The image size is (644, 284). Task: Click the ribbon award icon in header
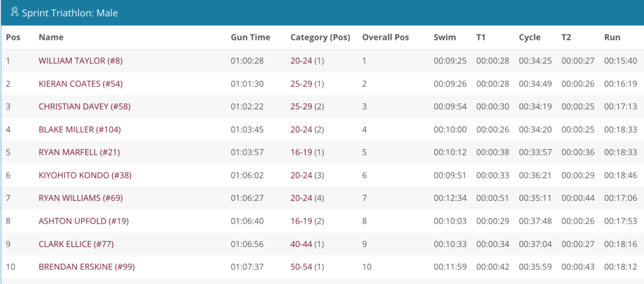pyautogui.click(x=15, y=13)
